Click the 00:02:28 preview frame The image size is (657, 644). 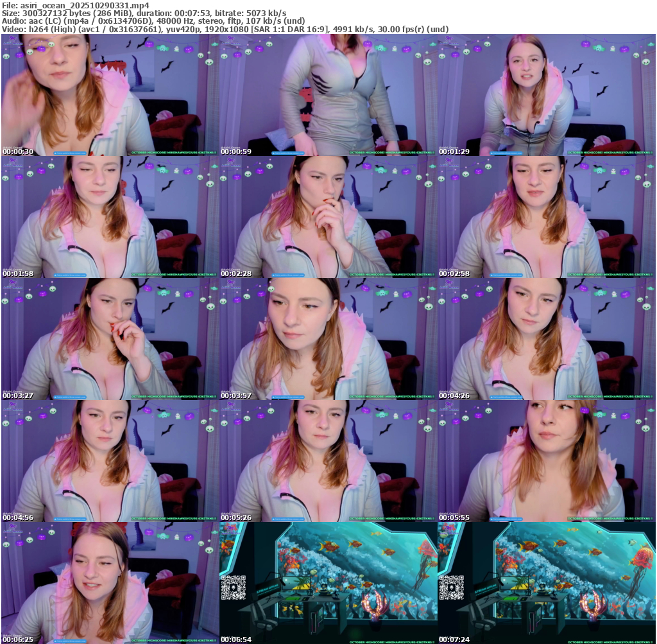coord(328,217)
